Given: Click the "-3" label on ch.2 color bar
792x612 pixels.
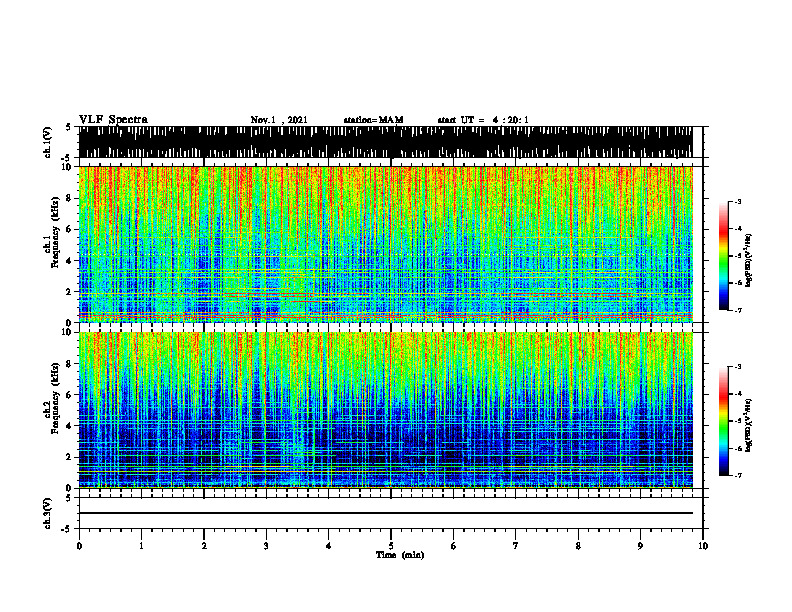Looking at the screenshot, I should [738, 367].
